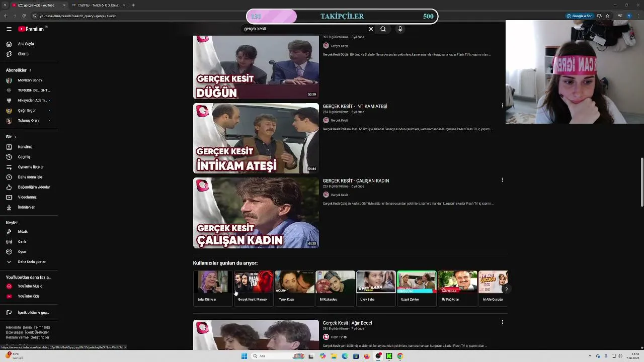Close the ChatPlay browser tab
This screenshot has width=644, height=362.
[124, 5]
